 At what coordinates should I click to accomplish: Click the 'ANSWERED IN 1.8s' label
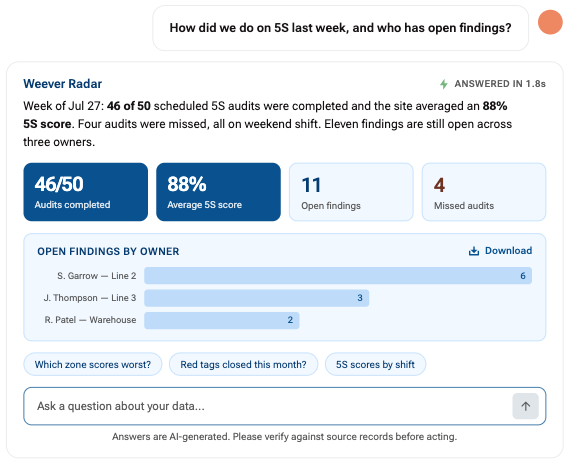(500, 84)
